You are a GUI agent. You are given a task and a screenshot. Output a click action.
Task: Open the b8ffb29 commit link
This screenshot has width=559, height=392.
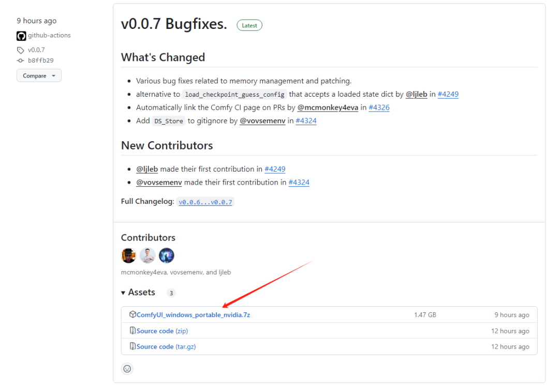[x=41, y=61]
